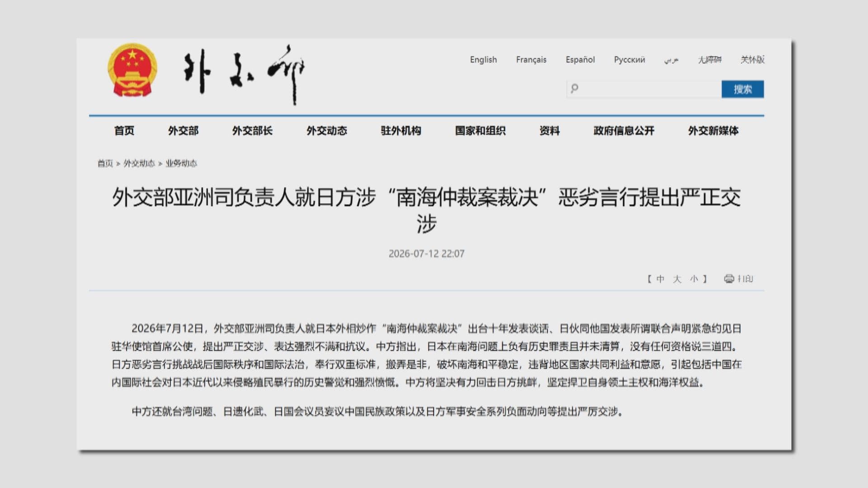The height and width of the screenshot is (488, 868).
Task: Click the national emblem logo
Action: (132, 70)
